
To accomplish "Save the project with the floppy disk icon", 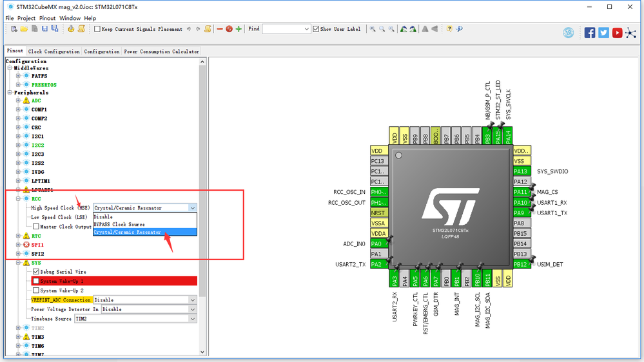I will 44,29.
